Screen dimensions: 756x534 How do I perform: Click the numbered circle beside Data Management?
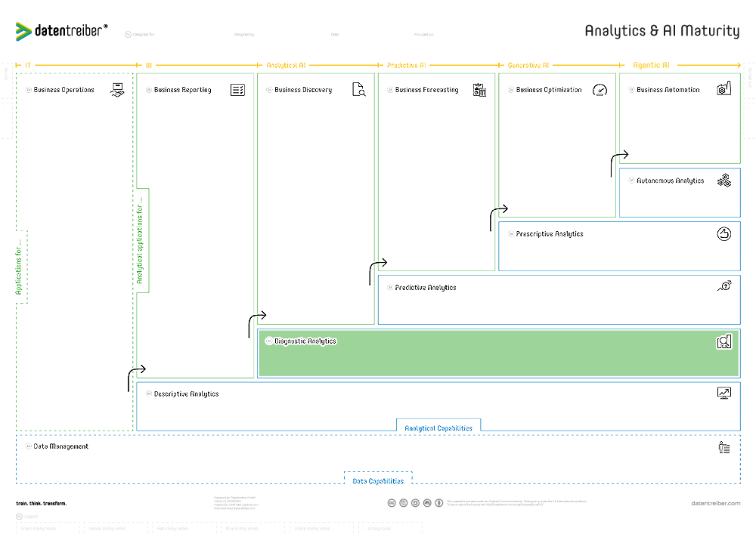(29, 446)
